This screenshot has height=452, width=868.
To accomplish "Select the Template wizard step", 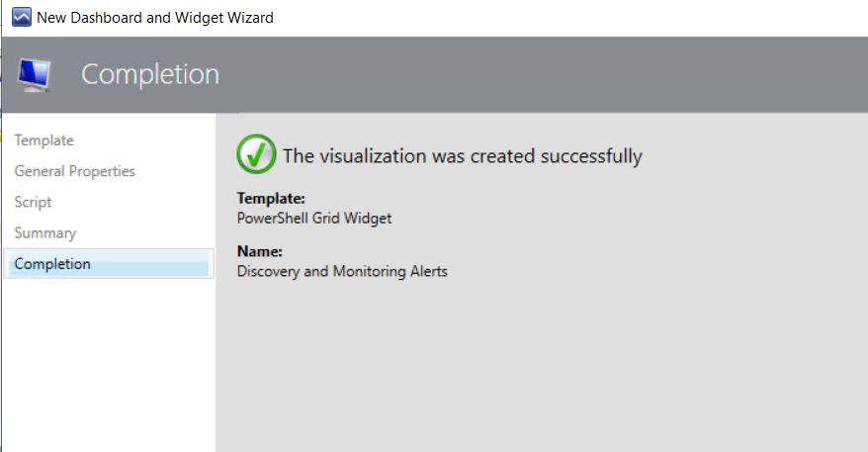I will coord(44,140).
